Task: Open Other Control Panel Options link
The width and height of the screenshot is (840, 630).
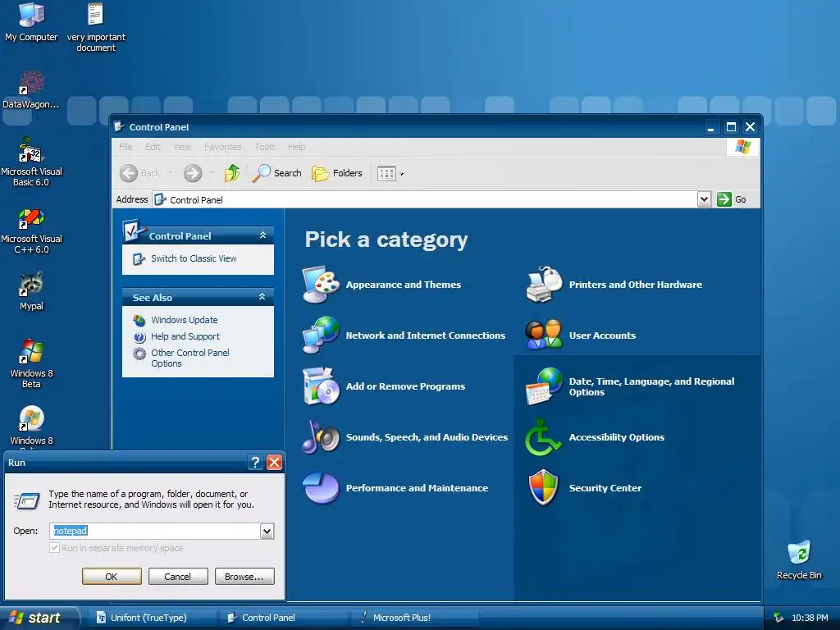Action: click(190, 358)
